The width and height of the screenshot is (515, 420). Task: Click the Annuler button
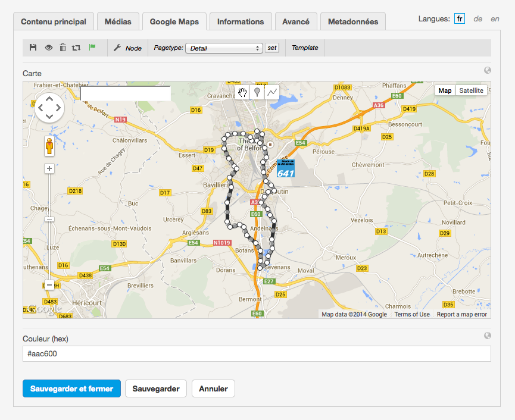tap(213, 388)
